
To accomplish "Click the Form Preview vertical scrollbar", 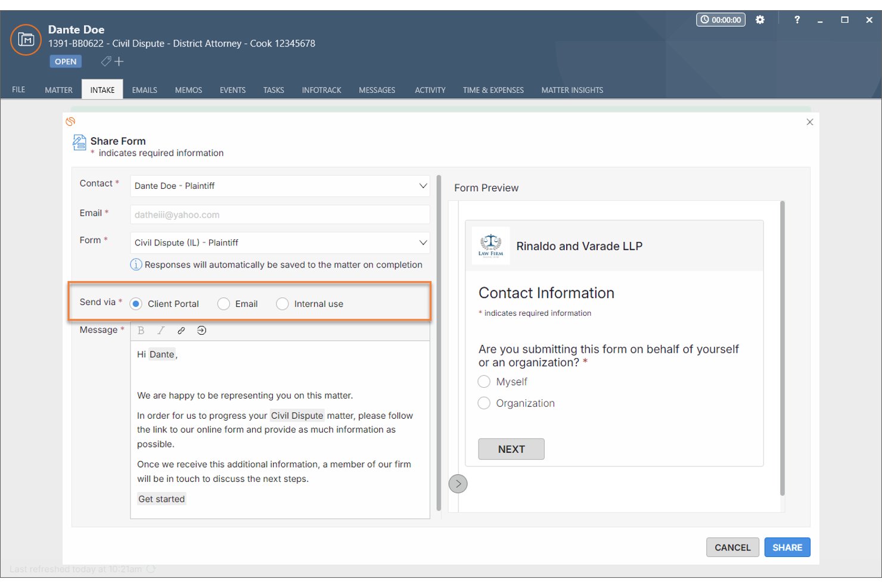I will 782,349.
